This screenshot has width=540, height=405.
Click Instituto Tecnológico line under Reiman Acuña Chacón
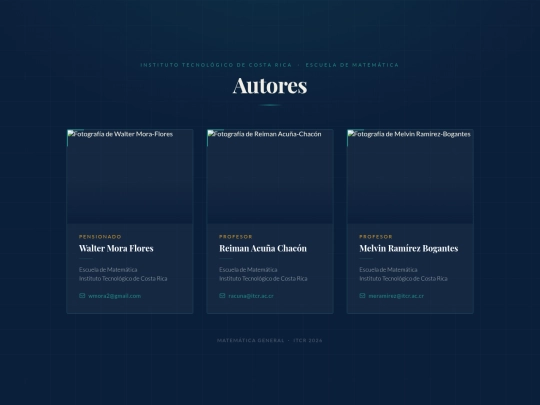(x=263, y=279)
